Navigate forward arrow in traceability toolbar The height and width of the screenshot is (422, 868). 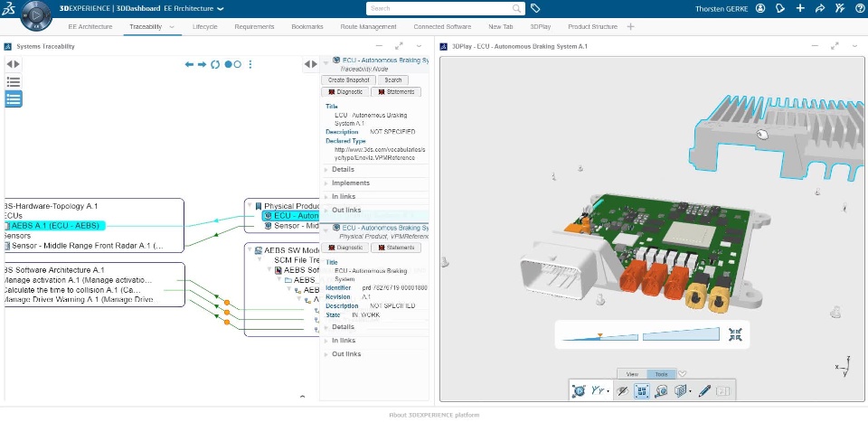[x=202, y=65]
